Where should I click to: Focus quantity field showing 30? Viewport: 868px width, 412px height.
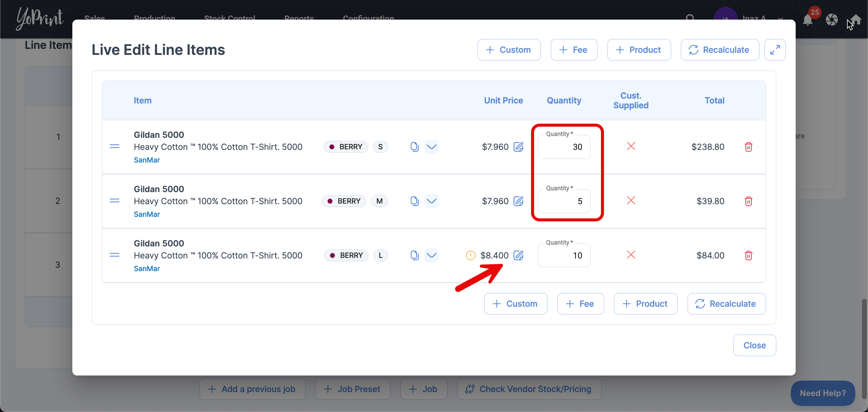pyautogui.click(x=564, y=147)
